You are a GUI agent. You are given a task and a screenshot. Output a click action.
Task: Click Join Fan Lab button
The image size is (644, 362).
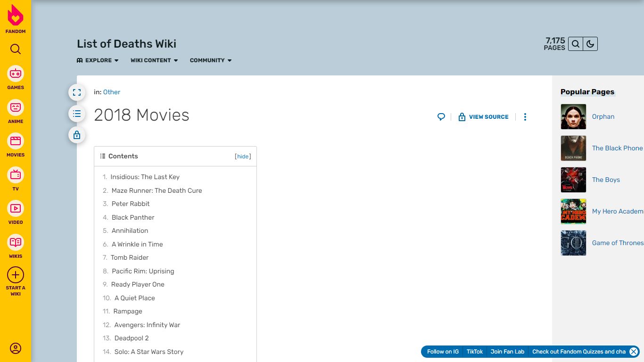point(507,352)
